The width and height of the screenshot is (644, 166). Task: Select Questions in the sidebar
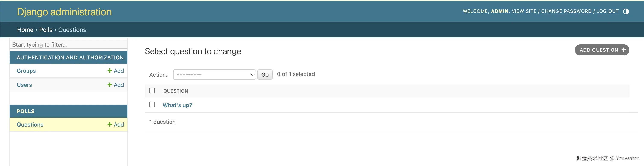tap(30, 125)
